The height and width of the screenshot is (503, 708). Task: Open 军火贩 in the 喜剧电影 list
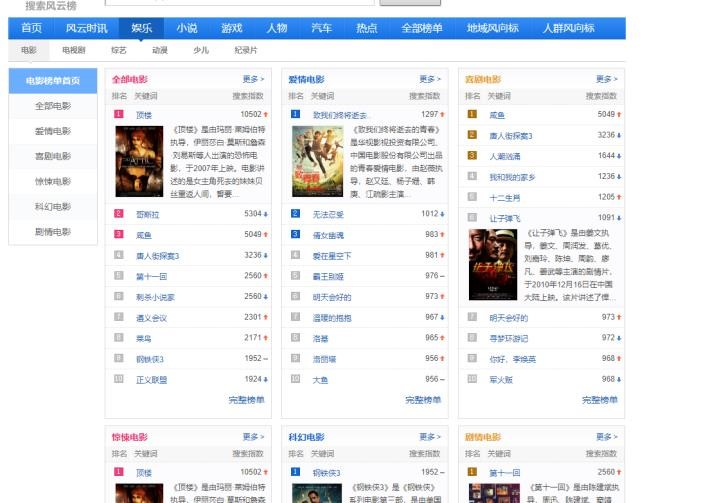pos(501,380)
